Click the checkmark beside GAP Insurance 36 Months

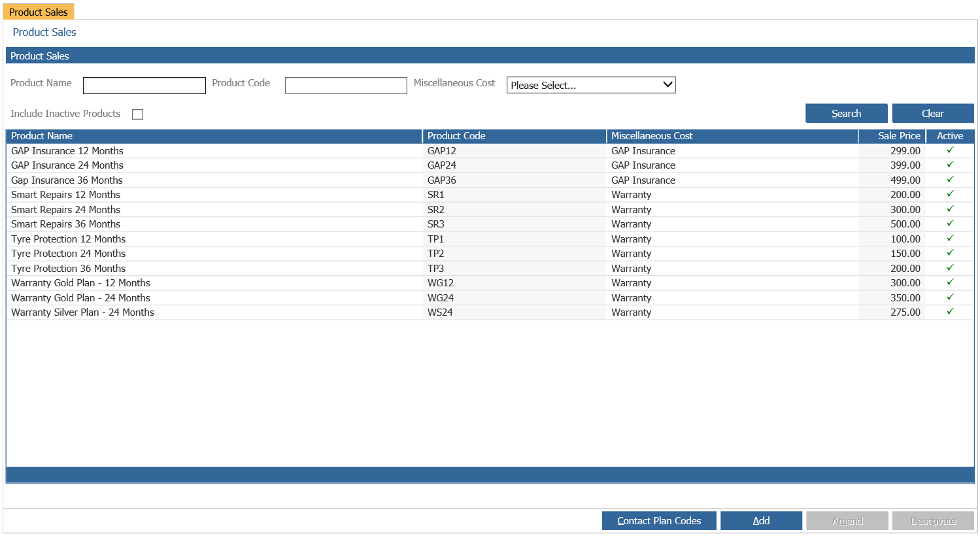[950, 179]
